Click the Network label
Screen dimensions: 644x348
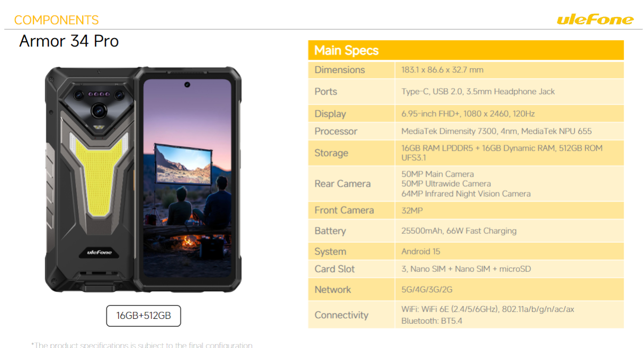333,289
